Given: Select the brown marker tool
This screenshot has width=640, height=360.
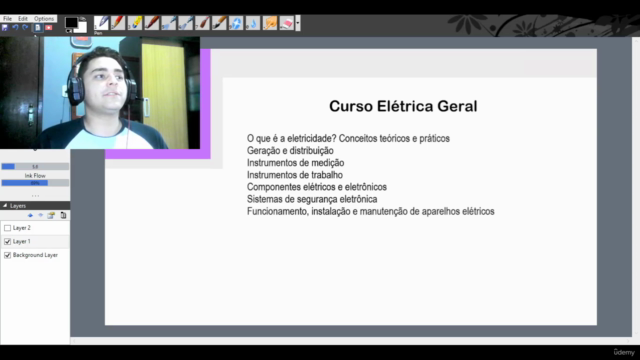Looking at the screenshot, I should coord(152,23).
